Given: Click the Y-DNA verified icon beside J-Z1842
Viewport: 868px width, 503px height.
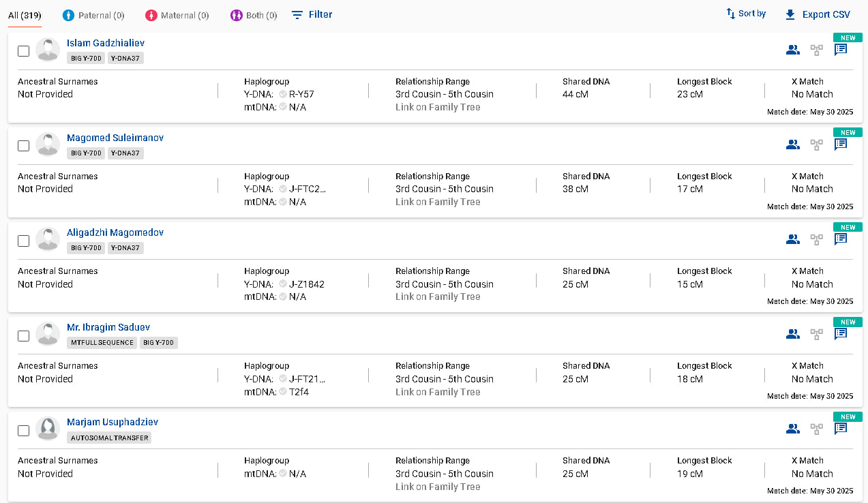Looking at the screenshot, I should click(282, 284).
